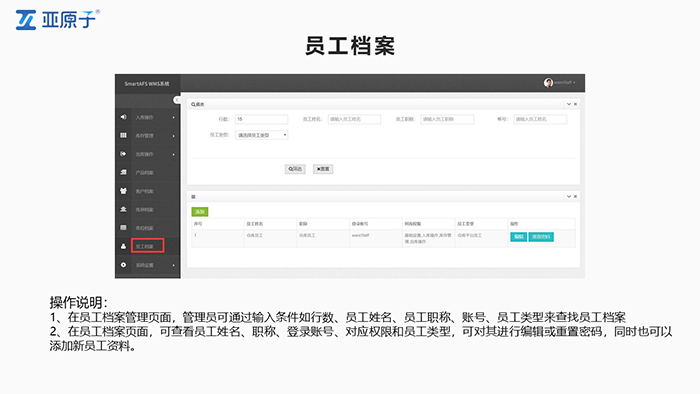Click the 出库操作 exit-arrow icon in the sidebar

pos(123,154)
